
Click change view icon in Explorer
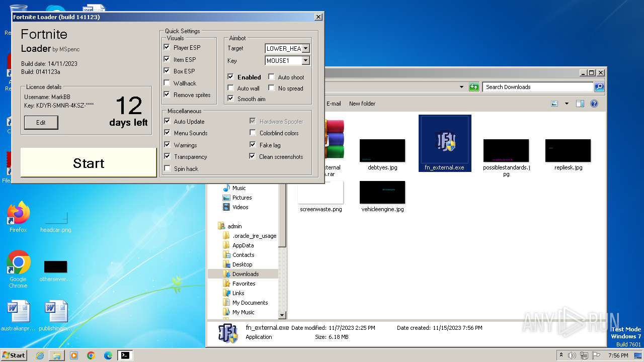(x=554, y=104)
